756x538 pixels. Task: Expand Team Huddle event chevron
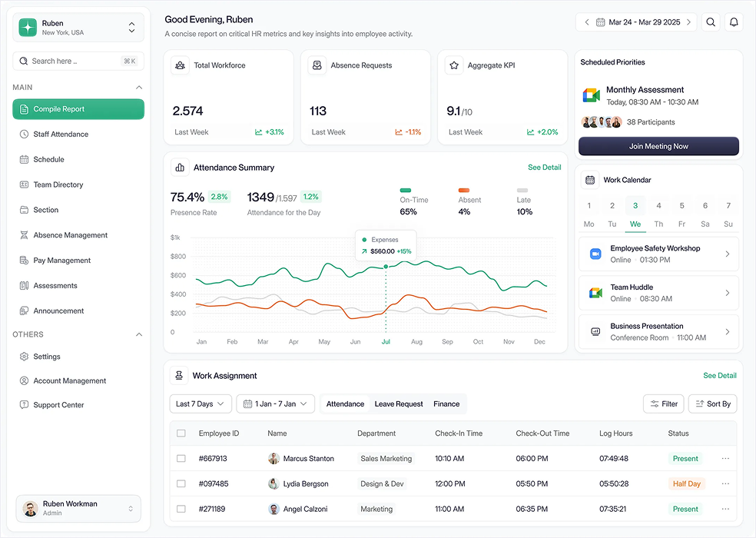click(x=728, y=293)
